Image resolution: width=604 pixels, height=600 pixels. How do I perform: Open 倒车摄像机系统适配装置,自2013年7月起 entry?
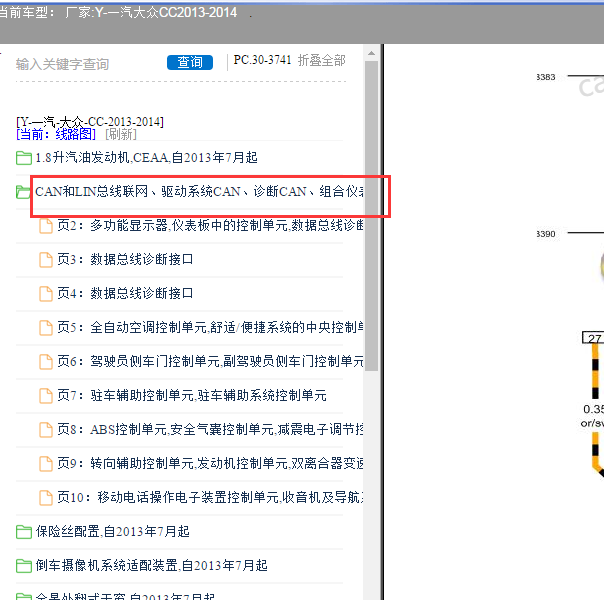[x=151, y=565]
